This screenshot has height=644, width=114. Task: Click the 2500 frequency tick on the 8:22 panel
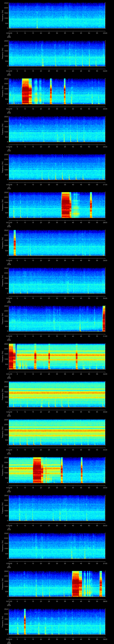[x=6, y=3]
